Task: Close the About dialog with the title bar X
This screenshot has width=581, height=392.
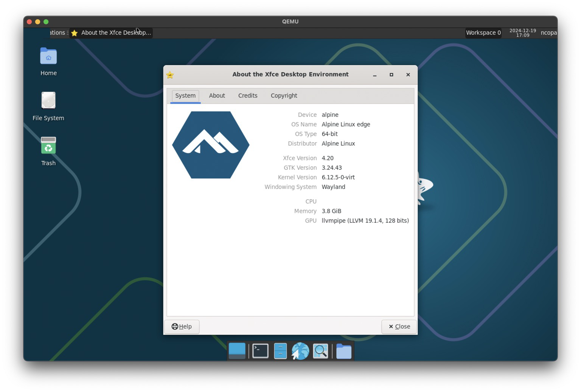Action: 408,75
